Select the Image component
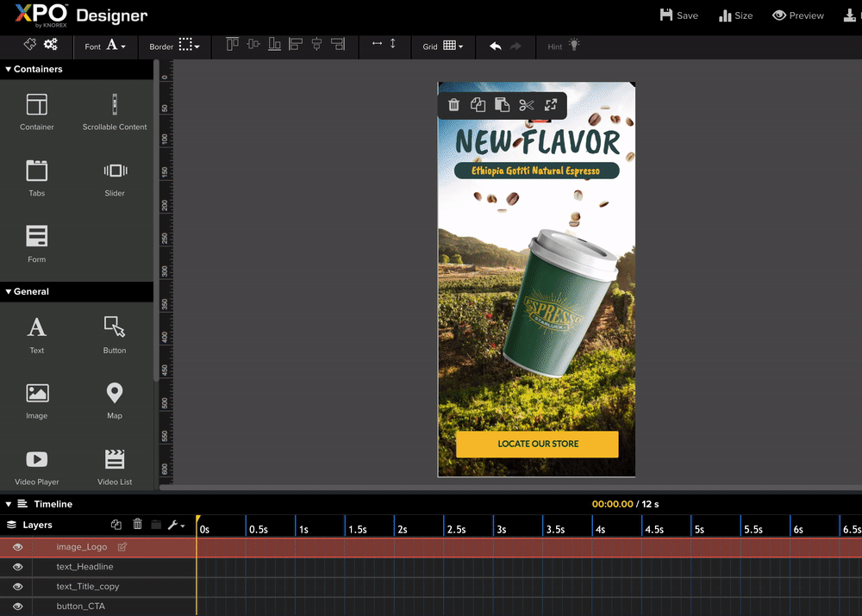 [x=37, y=401]
